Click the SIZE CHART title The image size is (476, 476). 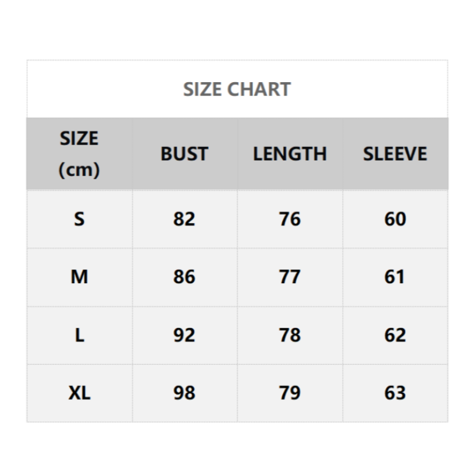pos(237,90)
